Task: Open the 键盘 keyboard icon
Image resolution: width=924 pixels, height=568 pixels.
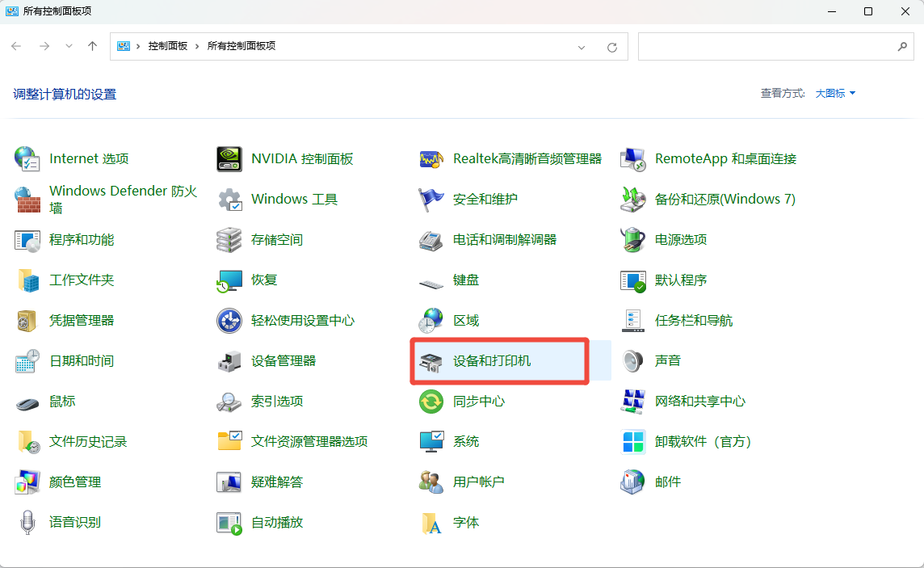Action: tap(431, 284)
